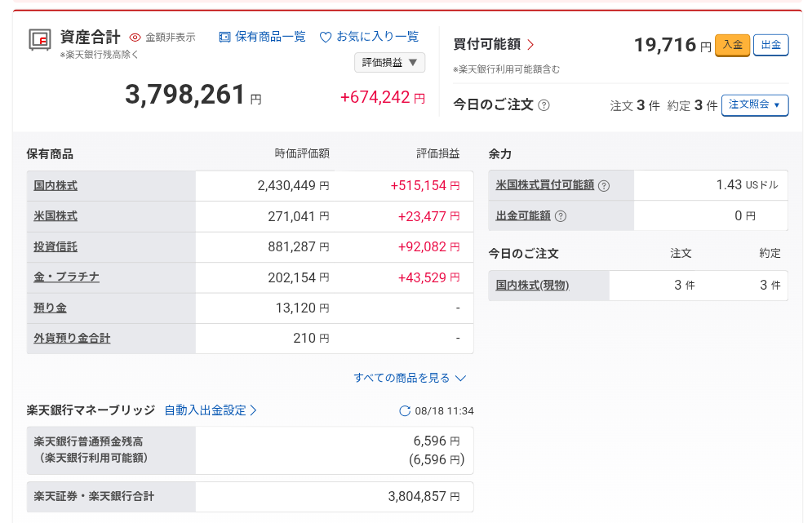Viewport: 812px width, 523px height.
Task: Click the 出金 withdraw button
Action: pos(770,45)
